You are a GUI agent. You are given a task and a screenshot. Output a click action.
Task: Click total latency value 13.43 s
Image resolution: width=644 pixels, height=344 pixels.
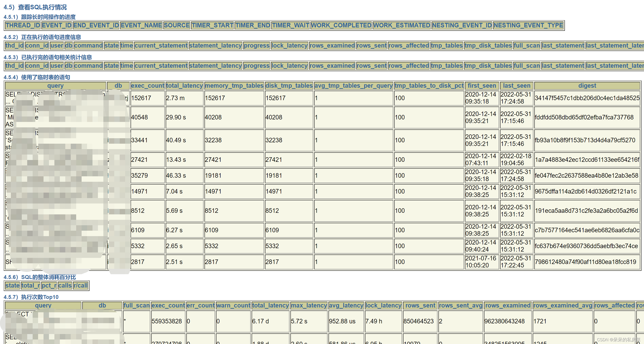[x=176, y=160]
